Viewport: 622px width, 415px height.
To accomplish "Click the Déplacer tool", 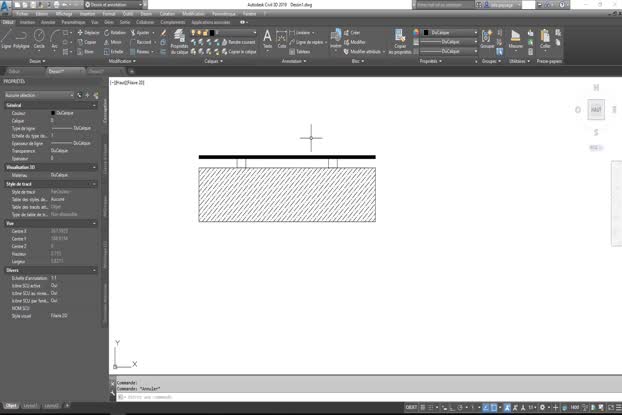I will pyautogui.click(x=88, y=33).
